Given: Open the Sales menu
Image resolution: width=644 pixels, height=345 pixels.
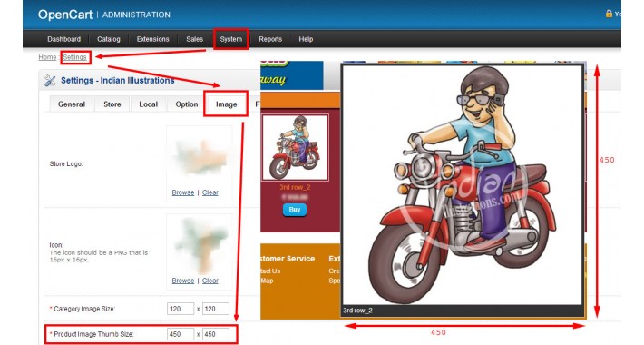Looking at the screenshot, I should coord(194,39).
